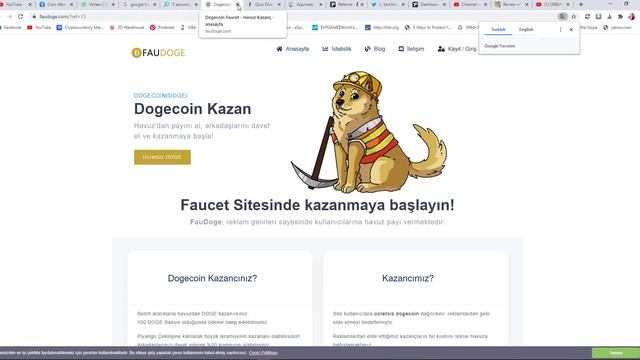The width and height of the screenshot is (640, 360).
Task: Switch to the Google search tab
Action: coord(139,4)
